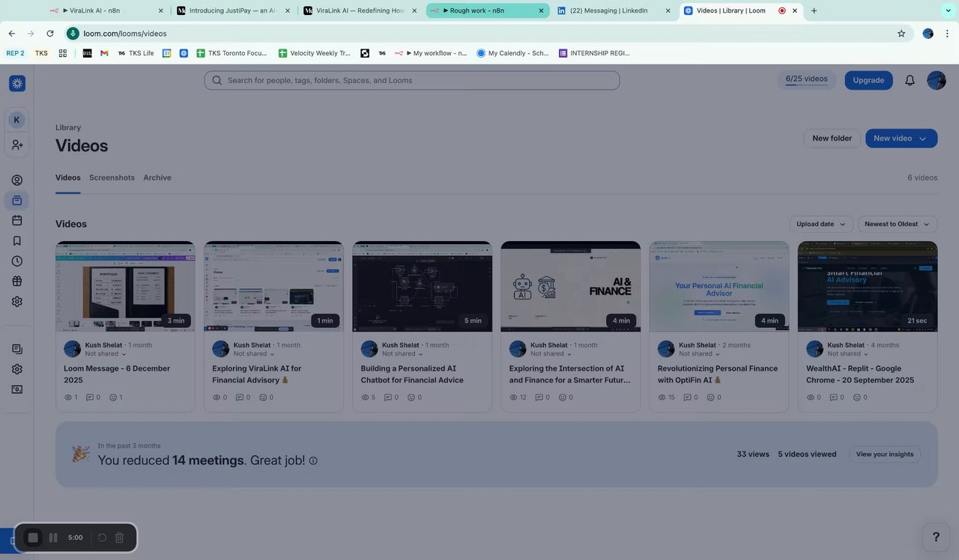Bookmark this page with the star icon
The width and height of the screenshot is (959, 560).
click(901, 33)
